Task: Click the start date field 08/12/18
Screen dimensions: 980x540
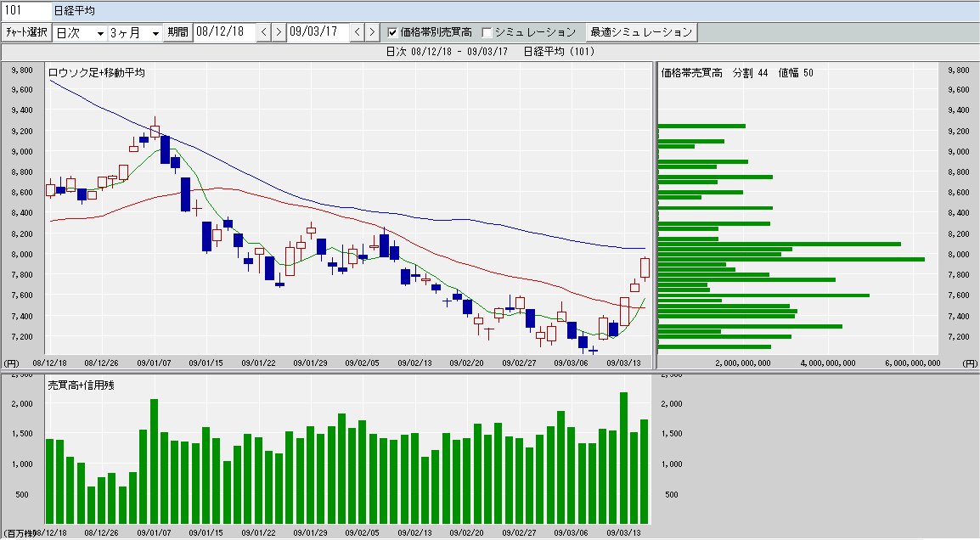Action: [223, 32]
